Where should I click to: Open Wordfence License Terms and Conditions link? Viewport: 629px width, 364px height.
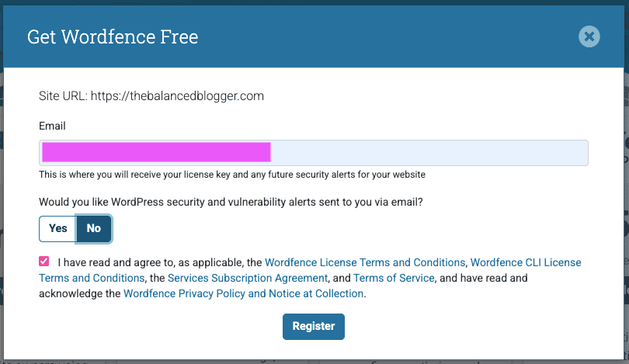point(365,262)
